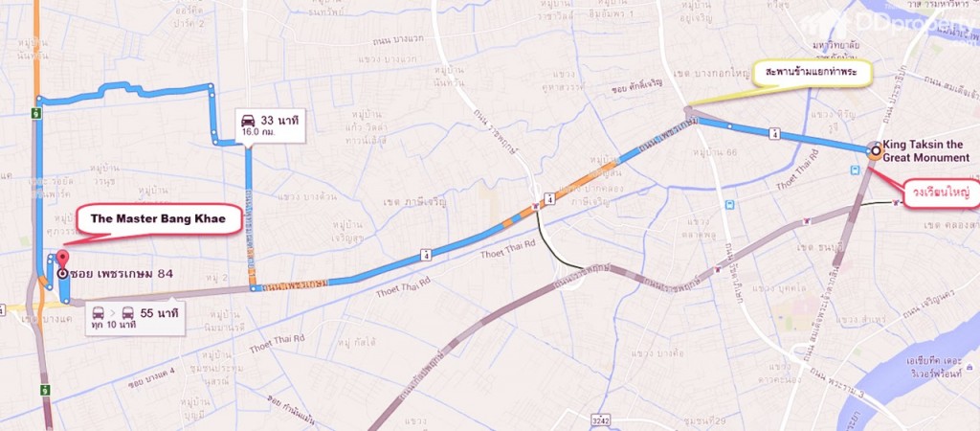
Task: Click the King Taksin the Great Monument label
Action: pos(925,151)
